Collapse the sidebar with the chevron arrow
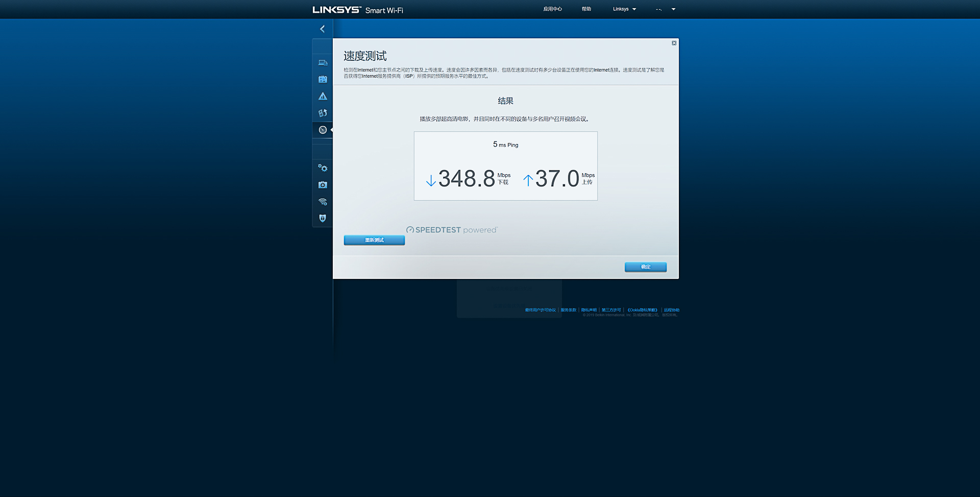 (x=322, y=29)
